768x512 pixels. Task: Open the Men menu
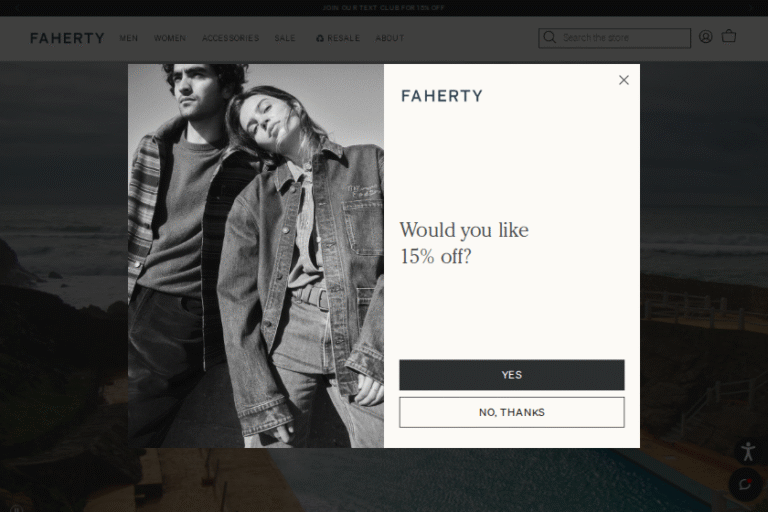(x=129, y=38)
